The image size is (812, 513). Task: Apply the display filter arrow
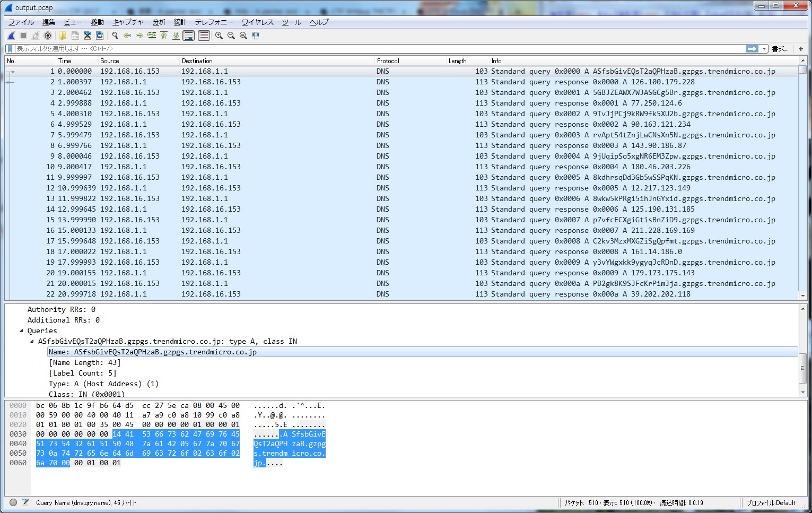[x=752, y=48]
